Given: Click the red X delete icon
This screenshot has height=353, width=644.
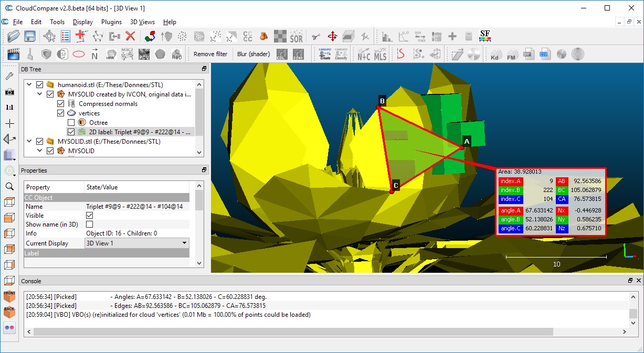Looking at the screenshot, I should 130,36.
